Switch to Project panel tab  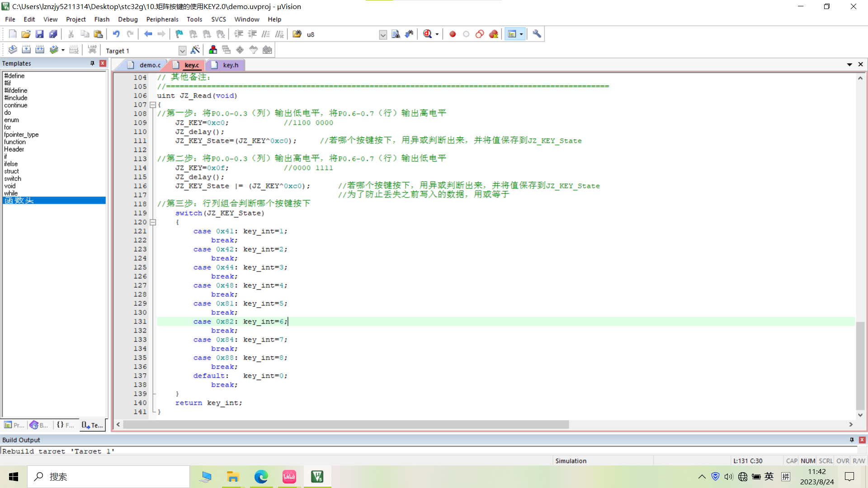pos(14,425)
